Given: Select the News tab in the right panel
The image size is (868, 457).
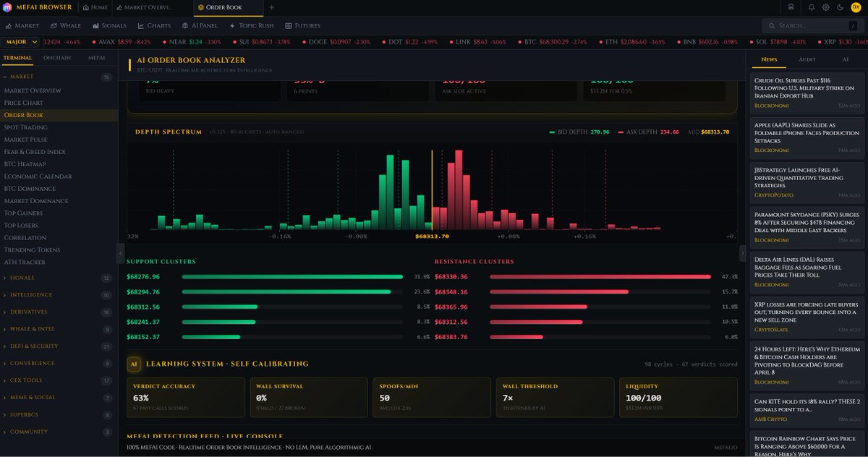Looking at the screenshot, I should (769, 59).
